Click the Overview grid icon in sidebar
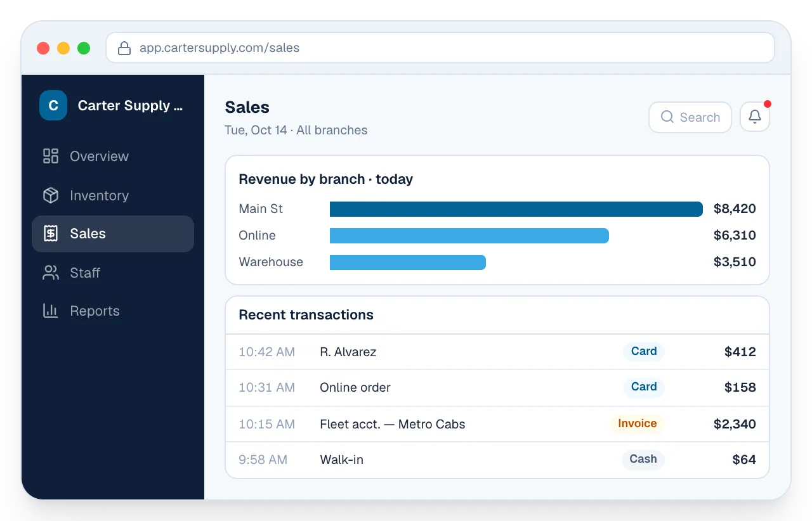The height and width of the screenshot is (521, 812). (x=51, y=156)
